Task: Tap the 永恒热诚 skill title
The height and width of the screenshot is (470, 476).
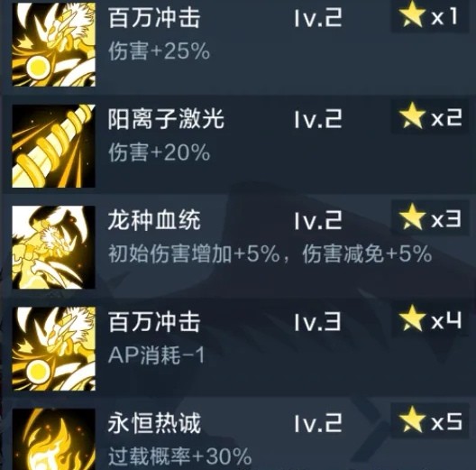Action: (154, 422)
